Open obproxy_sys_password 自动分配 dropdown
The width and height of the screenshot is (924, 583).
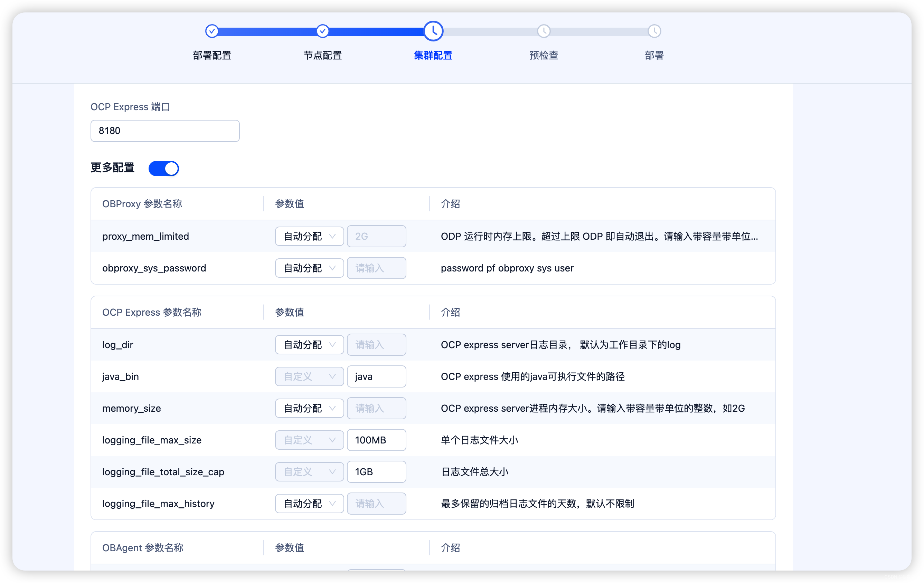point(309,268)
